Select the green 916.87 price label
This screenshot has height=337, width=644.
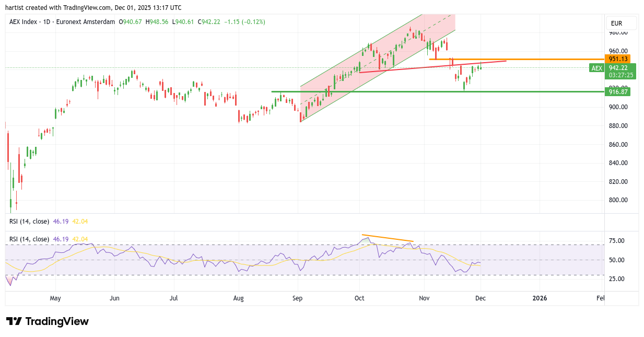tap(617, 92)
